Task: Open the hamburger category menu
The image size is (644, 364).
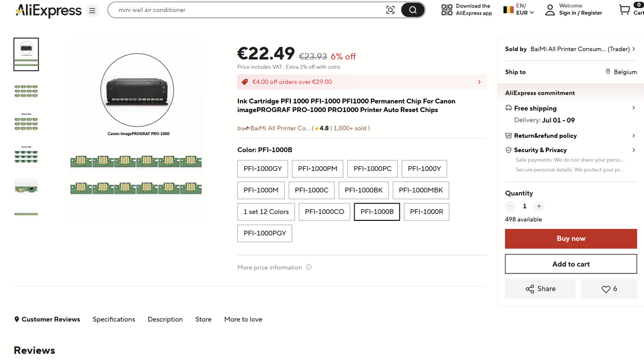Action: (92, 11)
